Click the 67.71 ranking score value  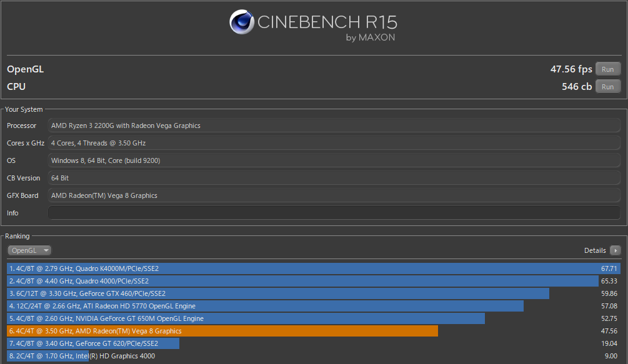(x=609, y=268)
